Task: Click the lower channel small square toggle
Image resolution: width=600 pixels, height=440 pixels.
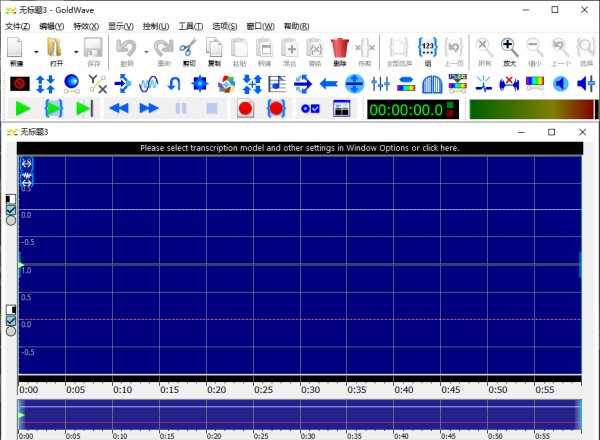Action: 11,310
